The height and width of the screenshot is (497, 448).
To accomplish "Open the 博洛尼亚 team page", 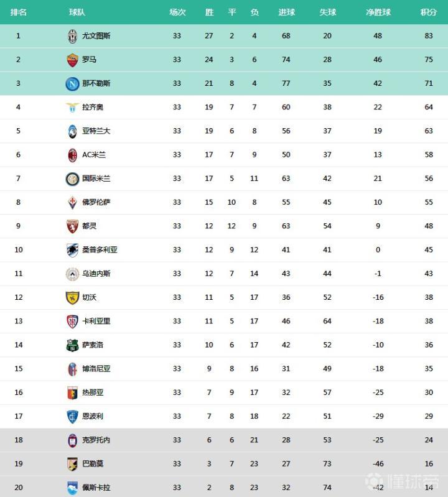I will point(96,369).
